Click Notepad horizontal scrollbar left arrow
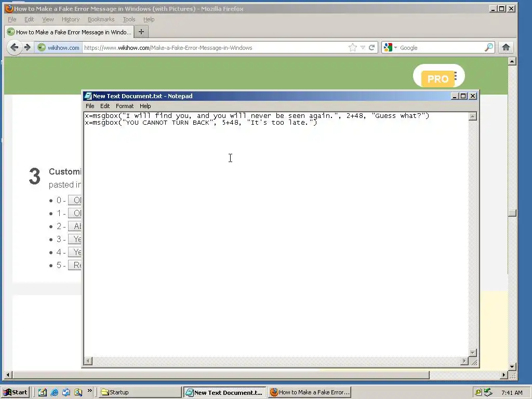 click(x=88, y=361)
